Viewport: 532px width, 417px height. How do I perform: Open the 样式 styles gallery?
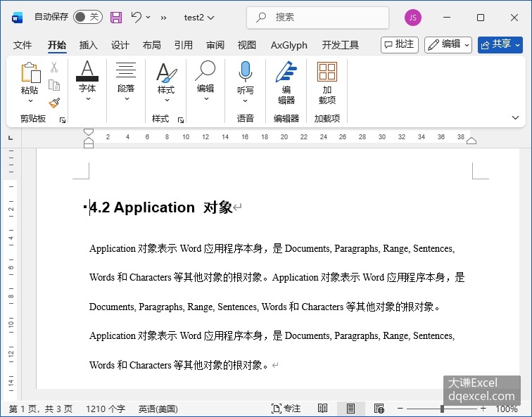(166, 82)
